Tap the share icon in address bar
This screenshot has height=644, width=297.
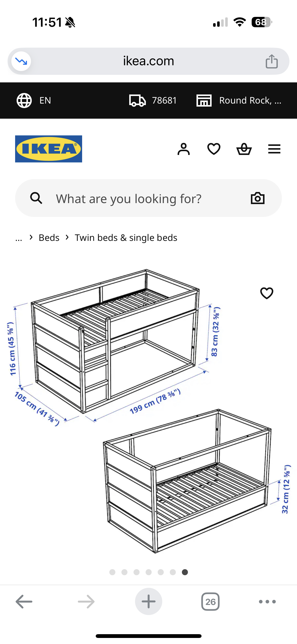272,61
